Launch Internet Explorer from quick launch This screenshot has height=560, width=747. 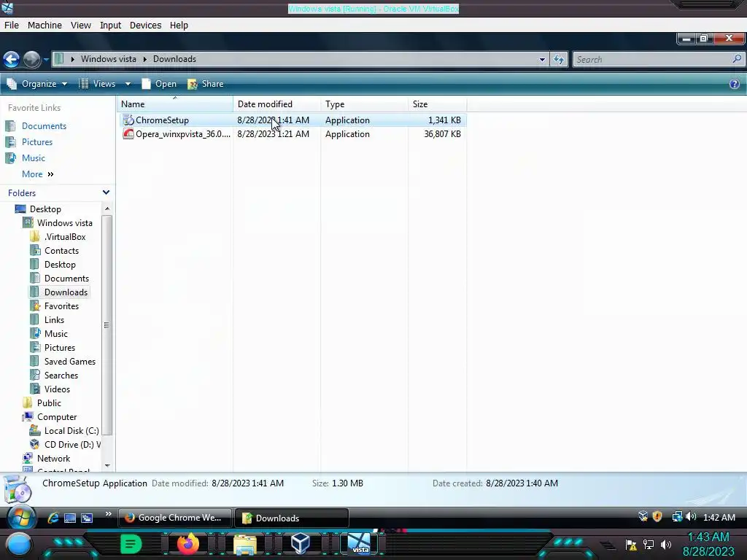tap(53, 518)
